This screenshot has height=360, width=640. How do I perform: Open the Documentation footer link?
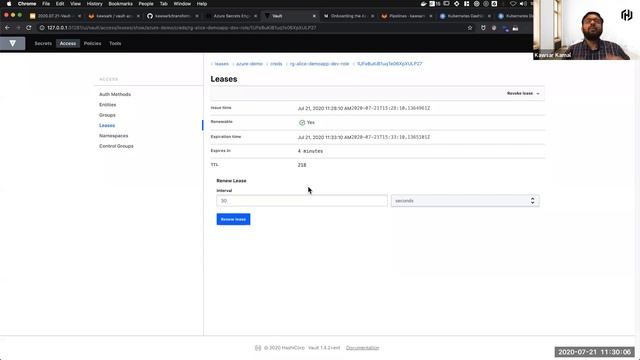362,348
